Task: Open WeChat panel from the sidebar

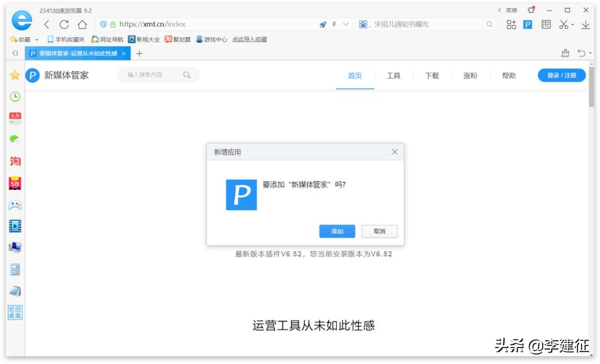Action: [14, 139]
